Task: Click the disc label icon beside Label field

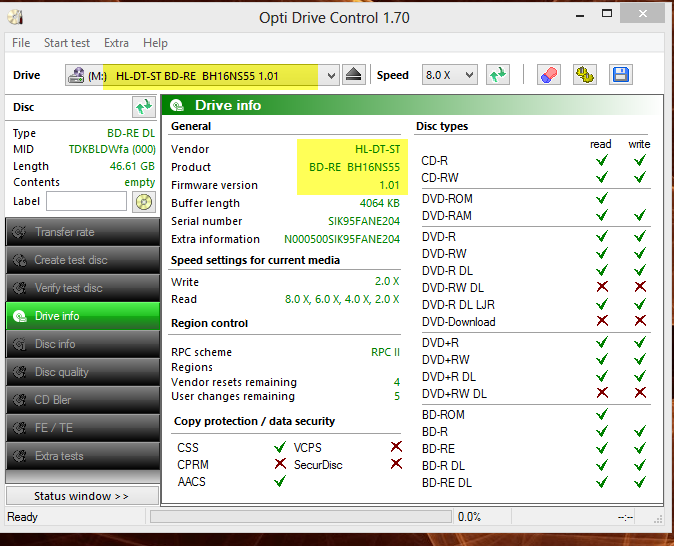Action: pos(144,202)
